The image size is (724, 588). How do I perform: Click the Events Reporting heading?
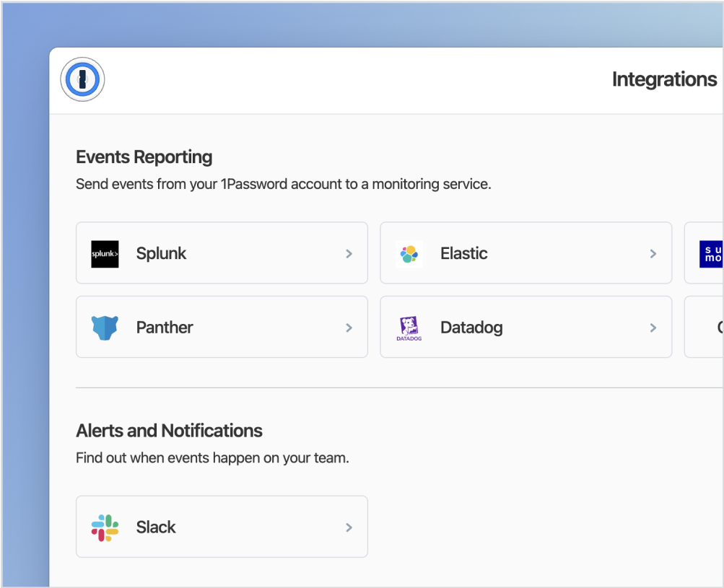(144, 157)
